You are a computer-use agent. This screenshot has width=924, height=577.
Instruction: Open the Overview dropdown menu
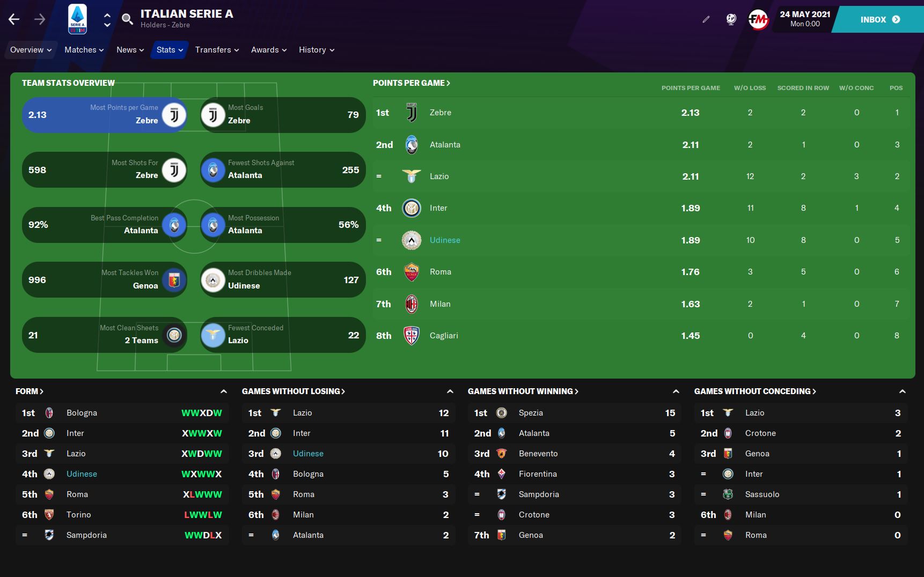coord(31,50)
